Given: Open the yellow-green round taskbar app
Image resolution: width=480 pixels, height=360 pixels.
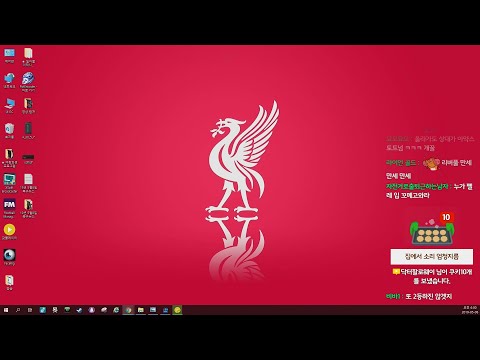Looking at the screenshot, I should 177,310.
